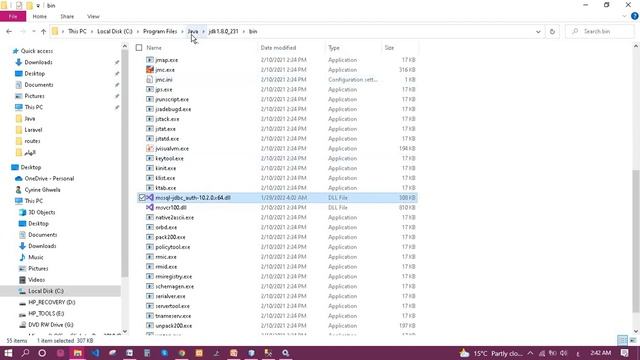Image resolution: width=640 pixels, height=360 pixels.
Task: Open the weather widget on taskbar
Action: click(491, 353)
